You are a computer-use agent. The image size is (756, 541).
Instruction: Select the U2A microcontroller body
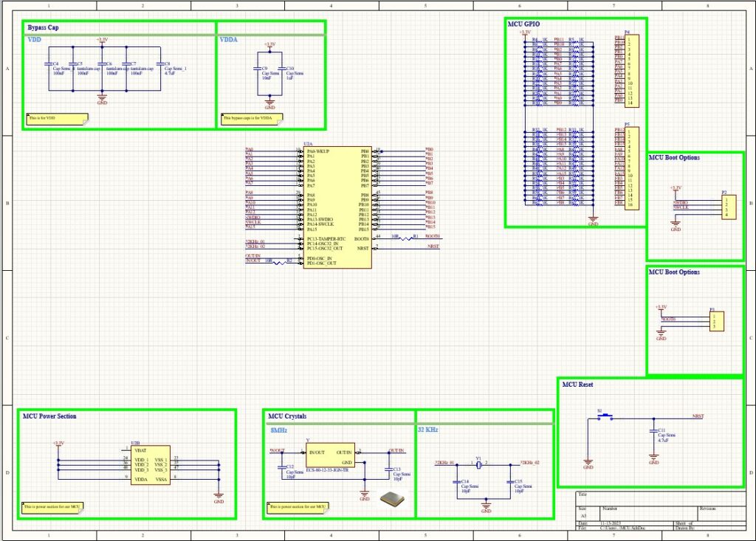337,207
